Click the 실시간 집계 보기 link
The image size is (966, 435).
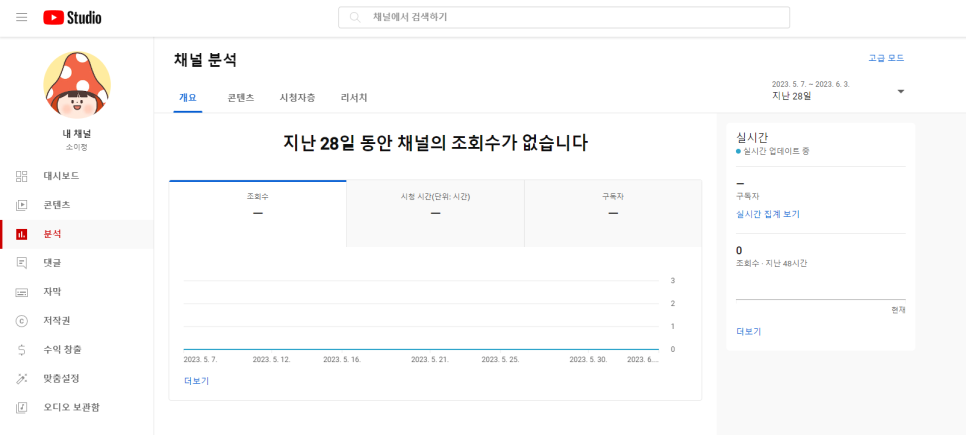(767, 214)
